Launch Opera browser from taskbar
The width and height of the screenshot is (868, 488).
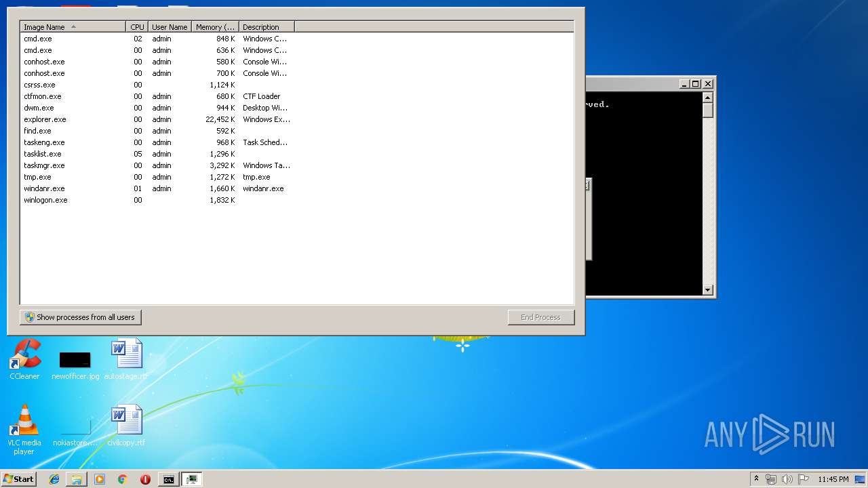(x=145, y=479)
